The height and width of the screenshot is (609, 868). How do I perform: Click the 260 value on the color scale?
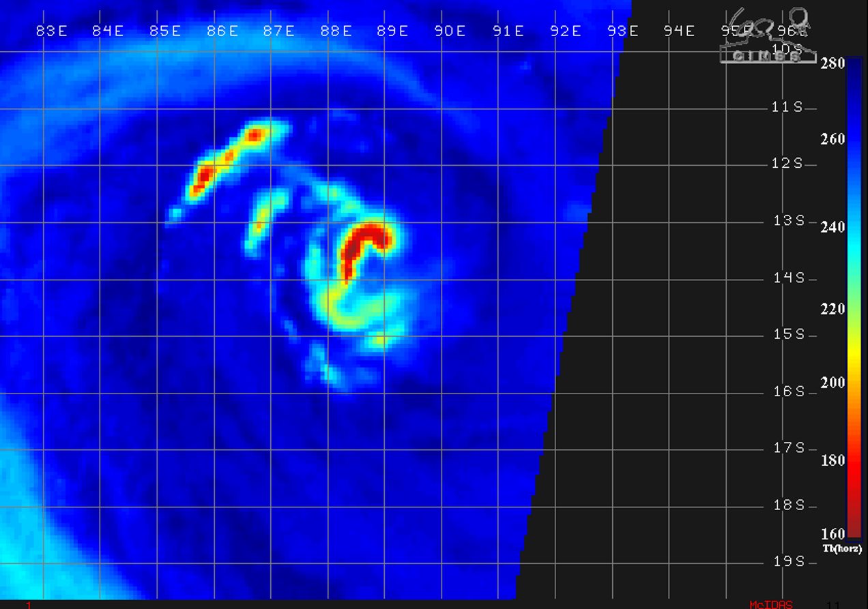tap(833, 139)
